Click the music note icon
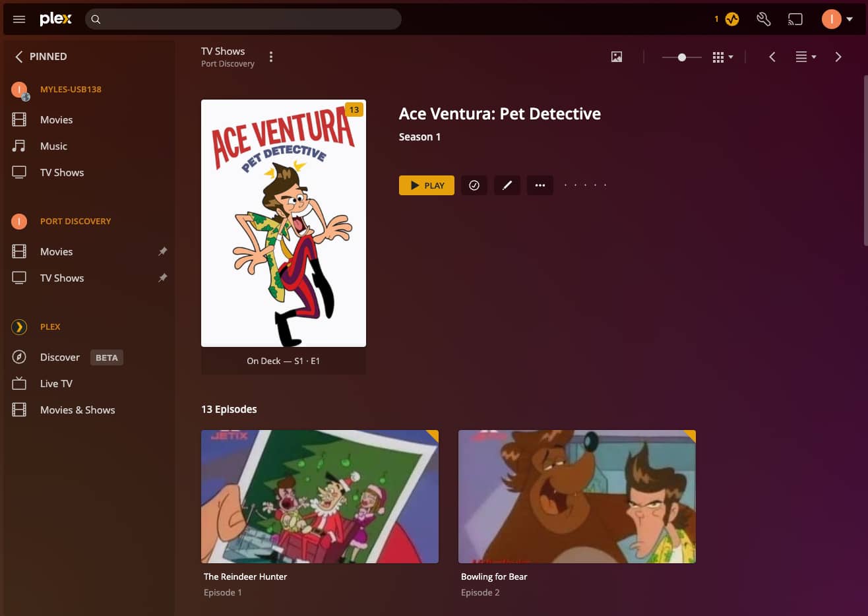The height and width of the screenshot is (616, 868). coord(19,146)
